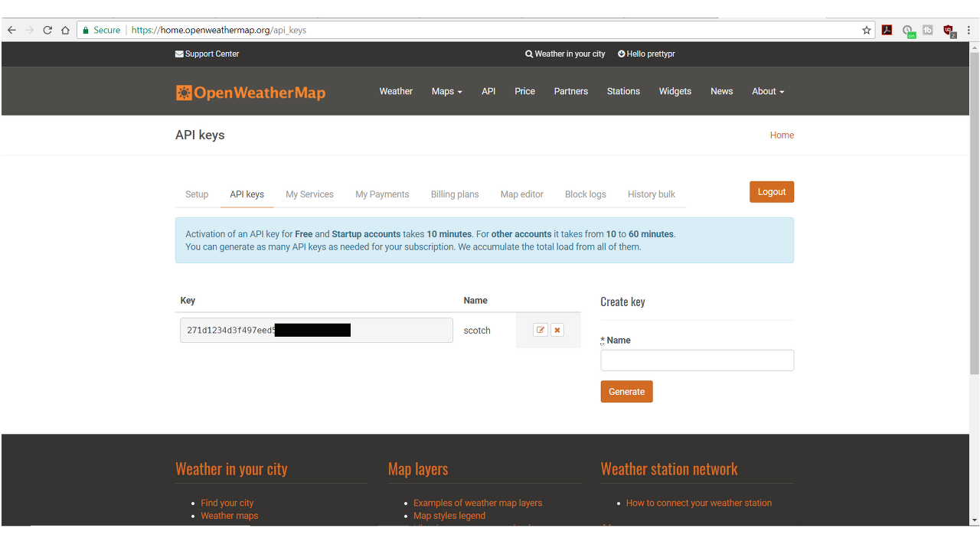Click Home breadcrumb link
The image size is (980, 551).
(x=782, y=135)
